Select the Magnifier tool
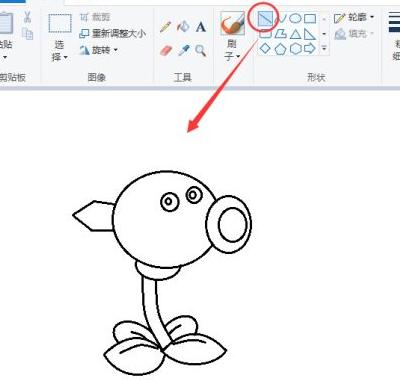400x380 pixels. pyautogui.click(x=201, y=51)
